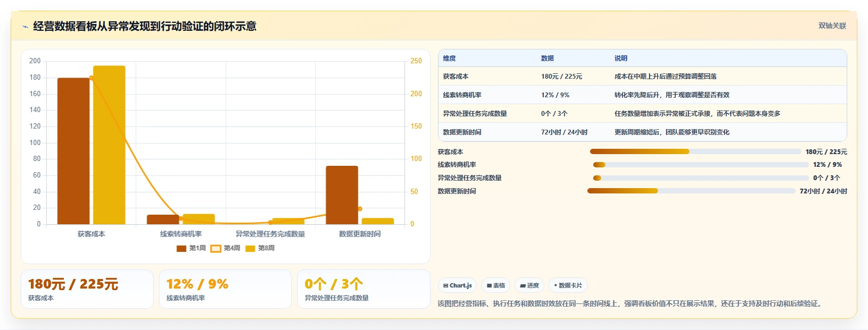Click the left axis value 200
868x330 pixels.
click(x=35, y=61)
